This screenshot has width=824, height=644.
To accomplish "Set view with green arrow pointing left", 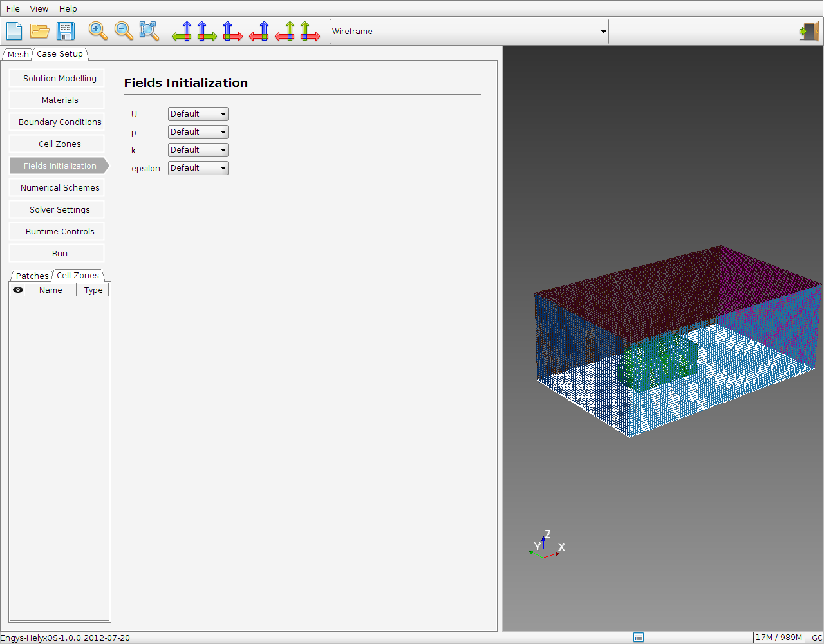I will pyautogui.click(x=182, y=31).
